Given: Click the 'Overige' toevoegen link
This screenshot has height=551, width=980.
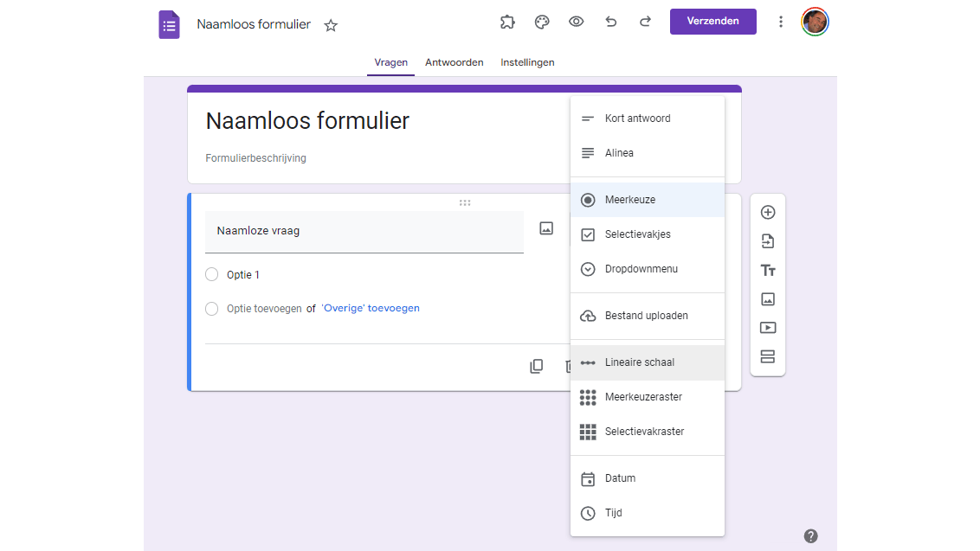Looking at the screenshot, I should (371, 309).
